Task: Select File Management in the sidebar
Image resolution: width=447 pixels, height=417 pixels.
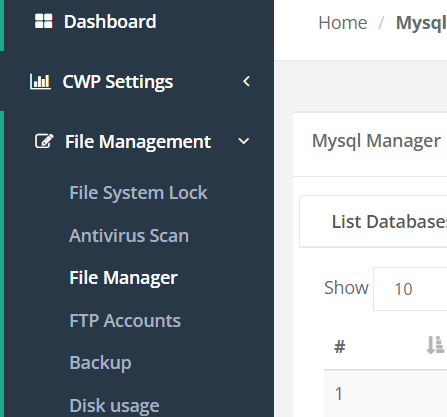Action: (138, 142)
